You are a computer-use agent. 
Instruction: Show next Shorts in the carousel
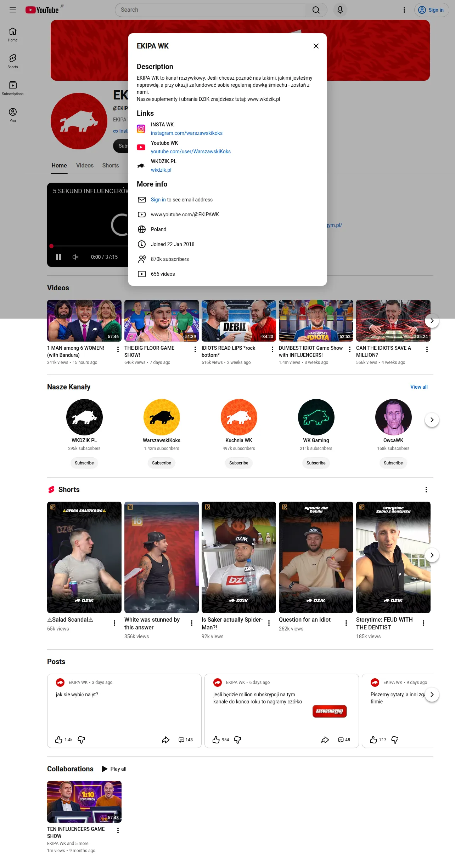click(x=432, y=555)
